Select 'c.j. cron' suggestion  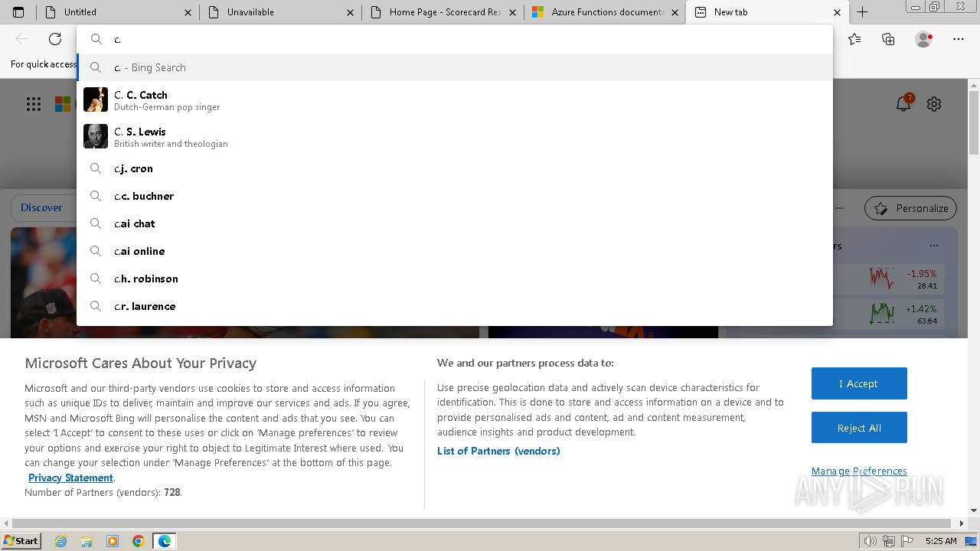tap(455, 168)
